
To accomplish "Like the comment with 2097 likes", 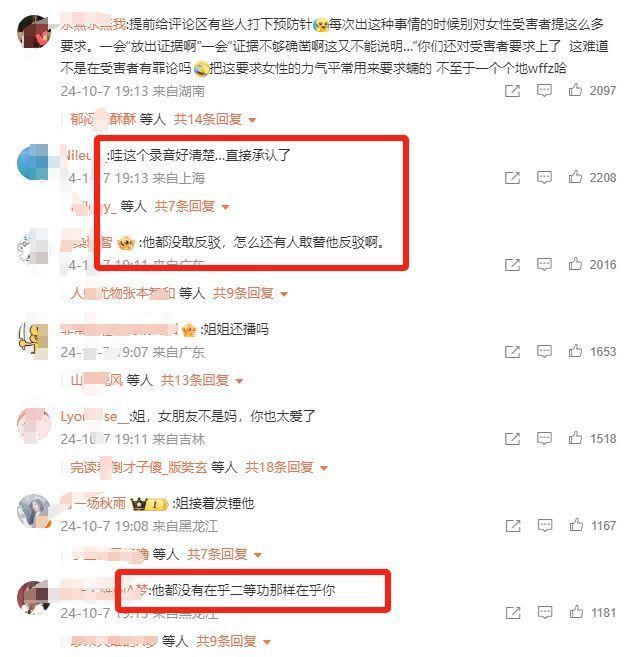I will click(575, 90).
